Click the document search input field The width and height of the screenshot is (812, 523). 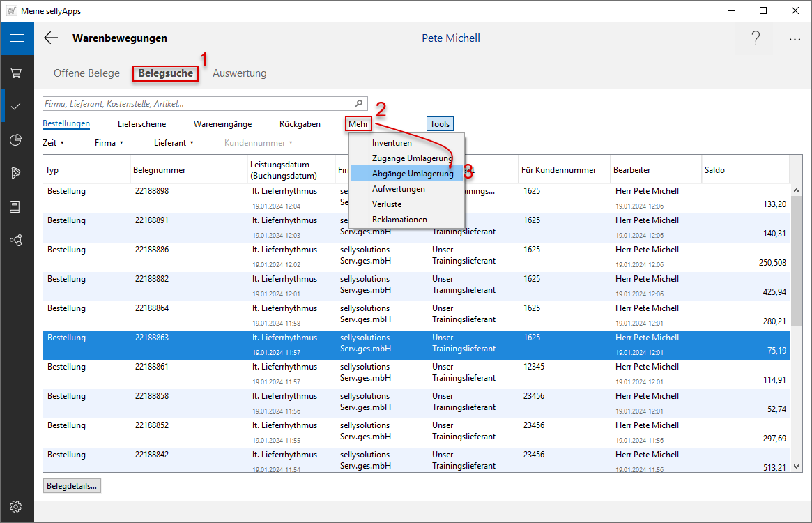[199, 104]
